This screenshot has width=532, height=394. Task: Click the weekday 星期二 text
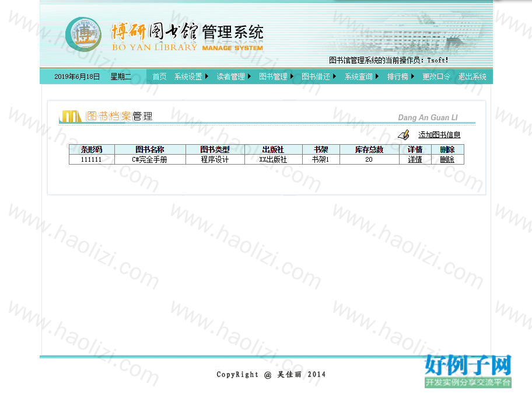click(121, 76)
